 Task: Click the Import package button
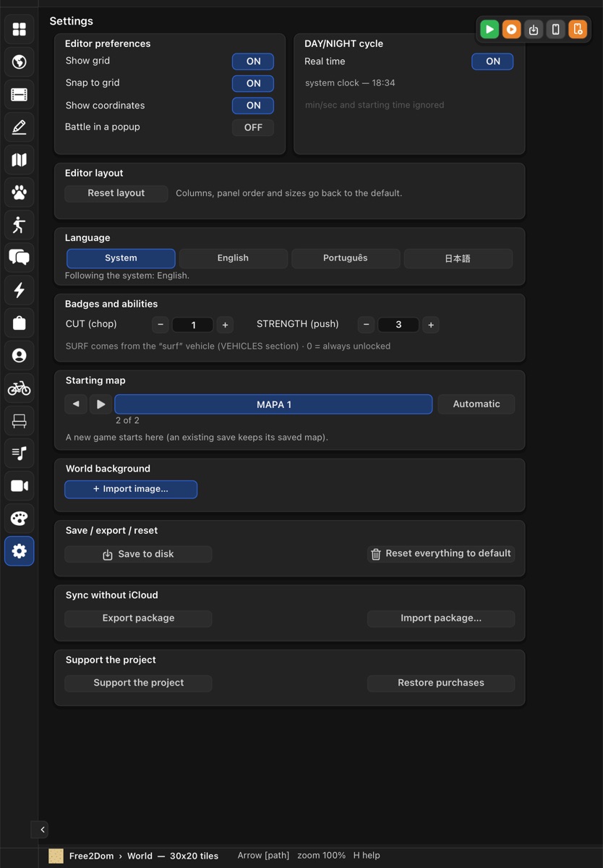click(441, 618)
